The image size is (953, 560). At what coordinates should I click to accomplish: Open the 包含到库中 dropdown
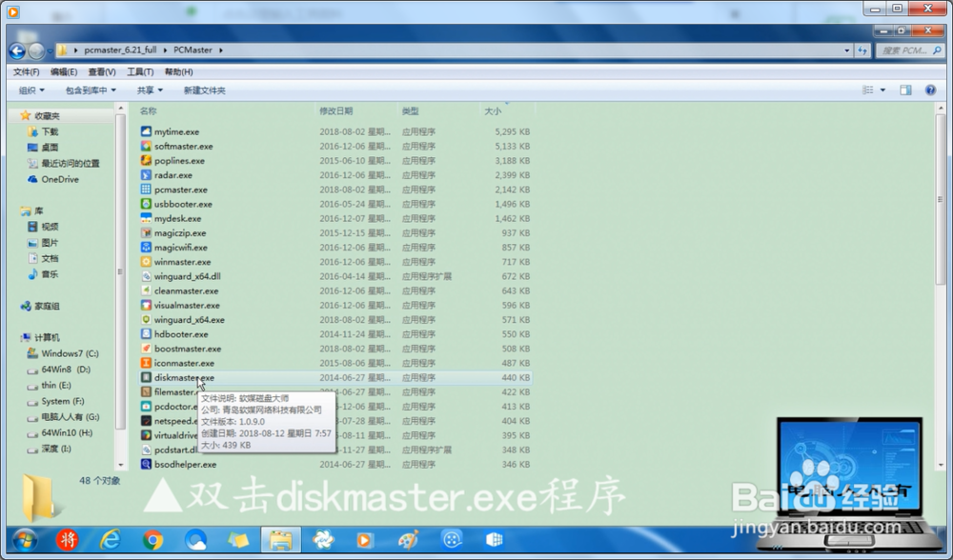91,90
